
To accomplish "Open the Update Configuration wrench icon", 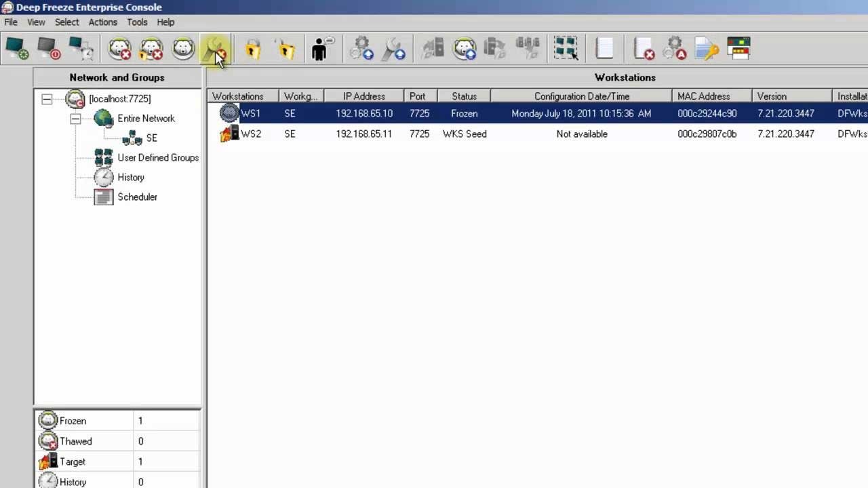I will 217,48.
